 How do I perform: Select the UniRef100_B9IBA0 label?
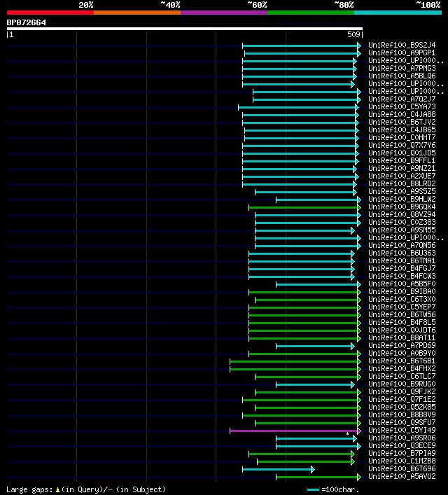click(402, 291)
